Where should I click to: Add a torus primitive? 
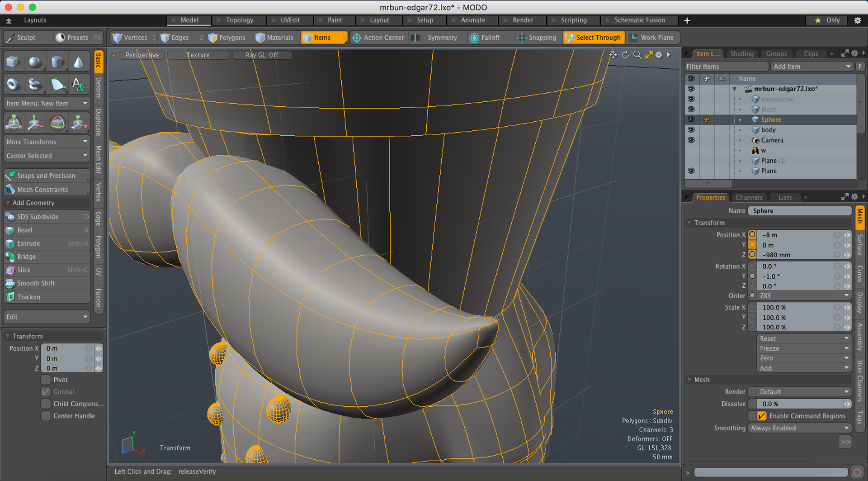click(x=13, y=84)
